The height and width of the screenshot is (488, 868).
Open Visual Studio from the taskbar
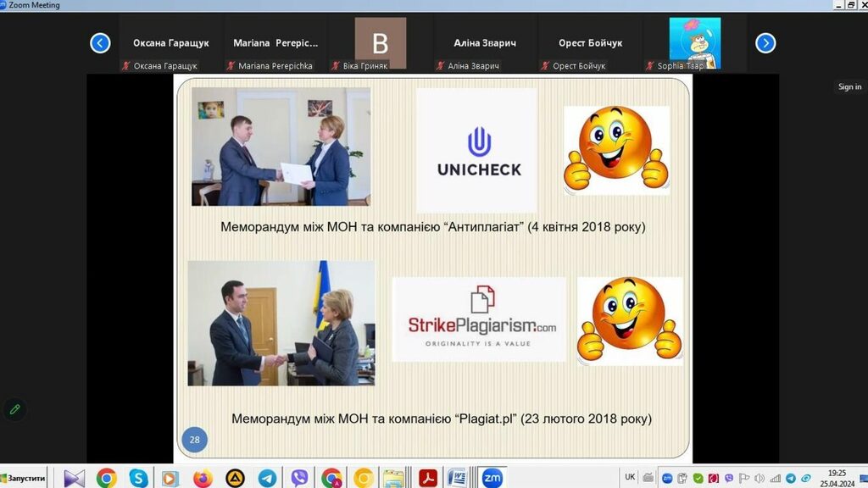click(74, 478)
